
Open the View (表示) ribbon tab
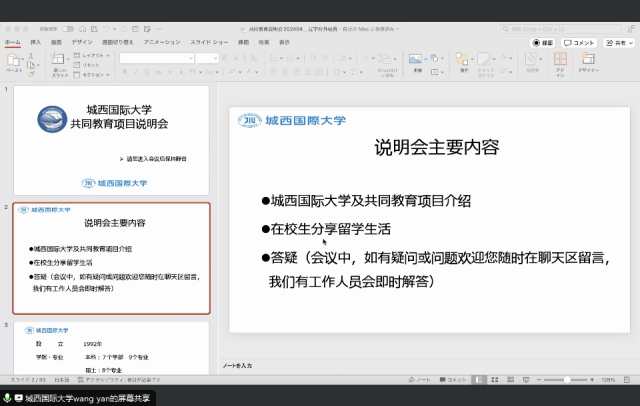pos(284,42)
